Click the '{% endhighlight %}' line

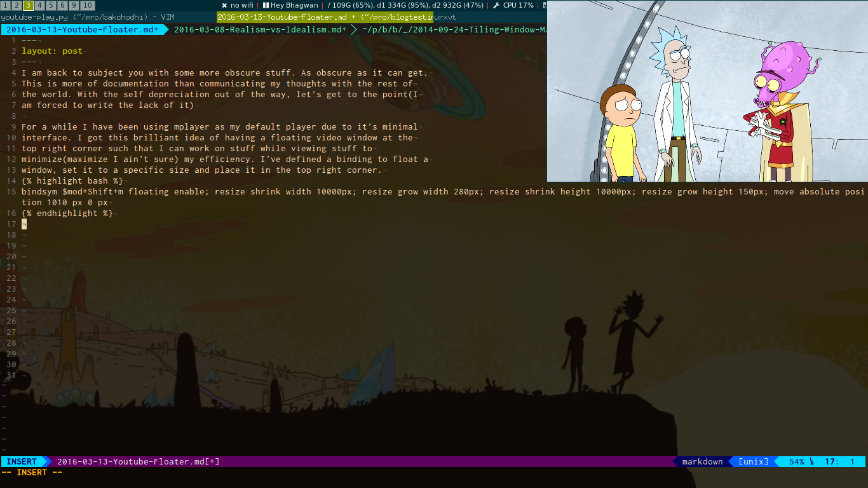tap(67, 213)
